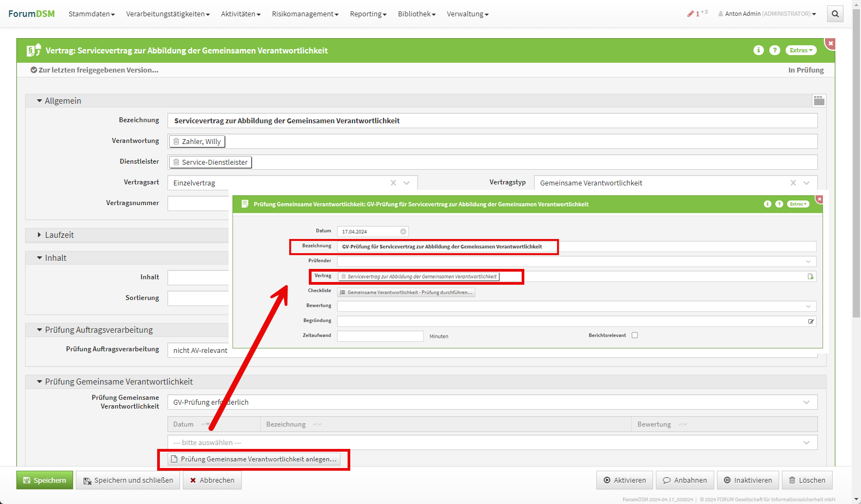This screenshot has height=504, width=861.
Task: Open the Vertragstyp dropdown arrow
Action: click(x=806, y=183)
